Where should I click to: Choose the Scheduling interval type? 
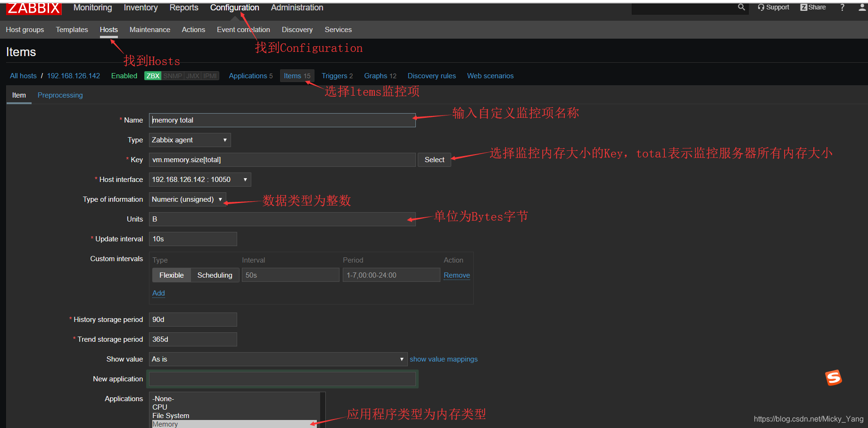(x=215, y=275)
